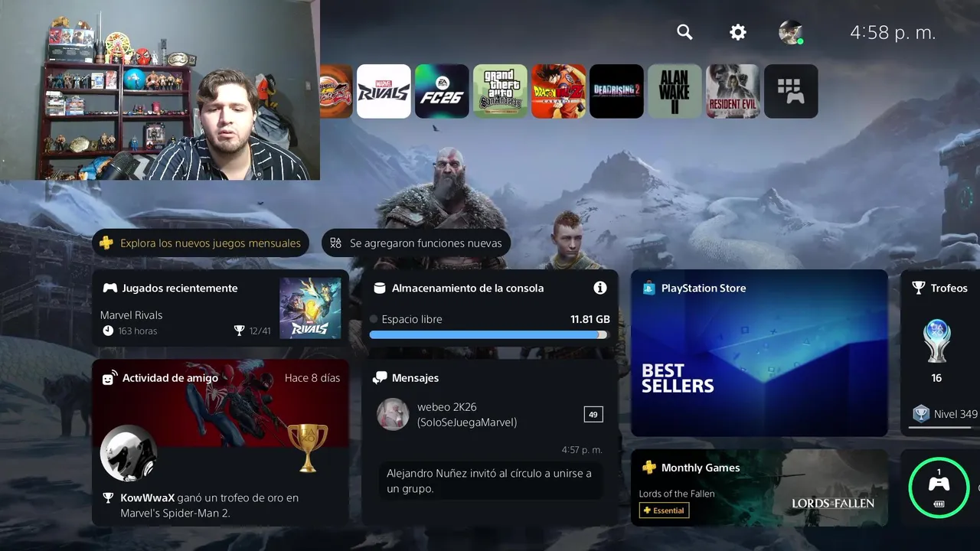The width and height of the screenshot is (980, 551).
Task: Open the Monthly Games Lords of the Fallen card
Action: tap(759, 487)
